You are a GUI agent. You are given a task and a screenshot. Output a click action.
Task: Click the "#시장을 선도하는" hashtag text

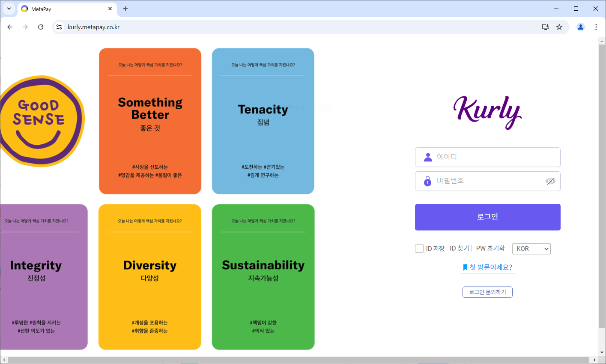point(150,167)
